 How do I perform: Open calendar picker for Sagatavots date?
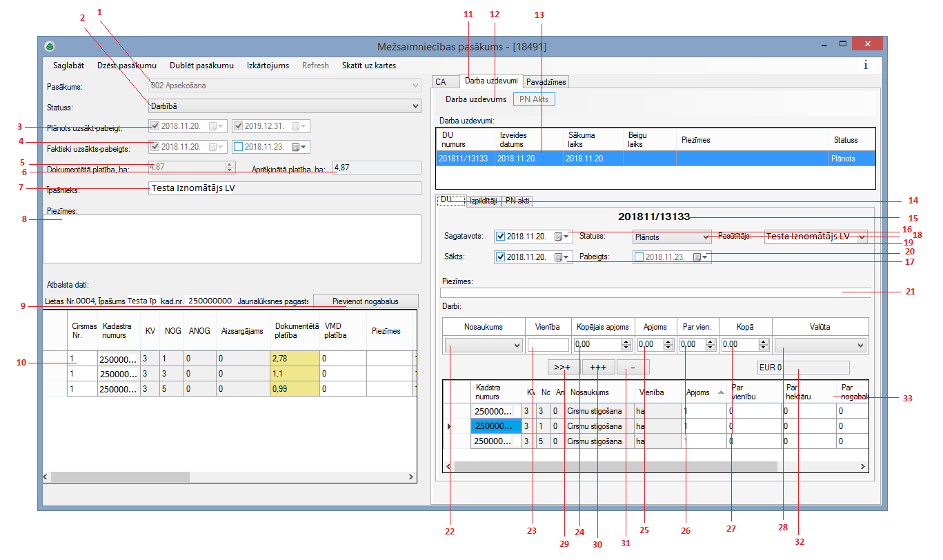(559, 237)
